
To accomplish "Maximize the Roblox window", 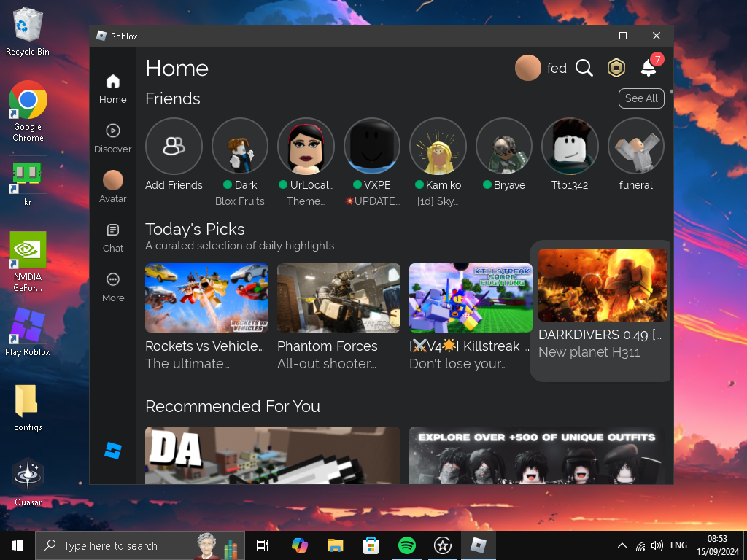I will [x=623, y=36].
